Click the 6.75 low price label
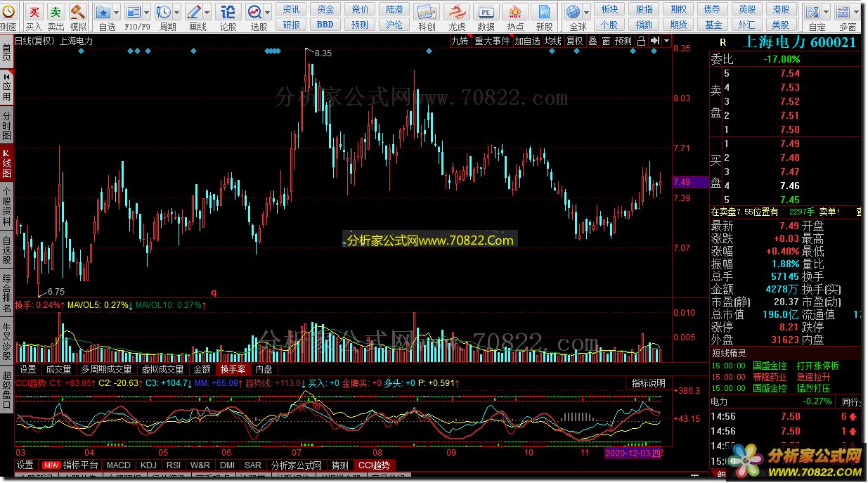 coord(56,291)
